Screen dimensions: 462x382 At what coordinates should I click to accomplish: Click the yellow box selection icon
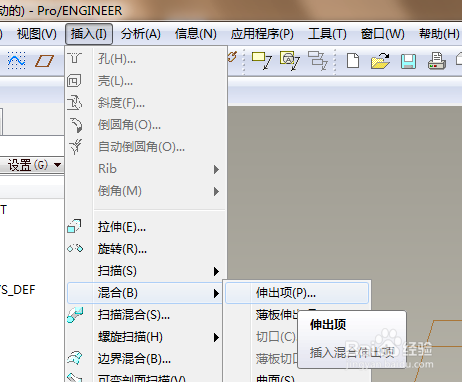[262, 61]
